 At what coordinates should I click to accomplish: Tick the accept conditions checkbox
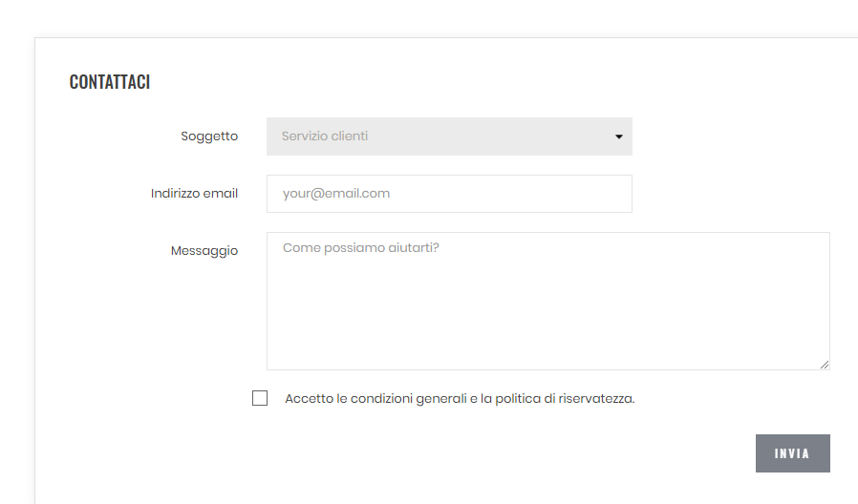point(260,398)
